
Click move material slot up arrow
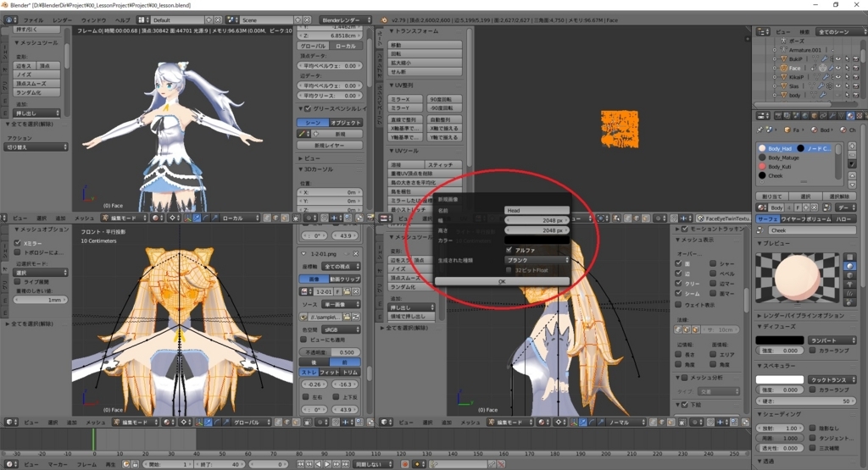pyautogui.click(x=852, y=176)
